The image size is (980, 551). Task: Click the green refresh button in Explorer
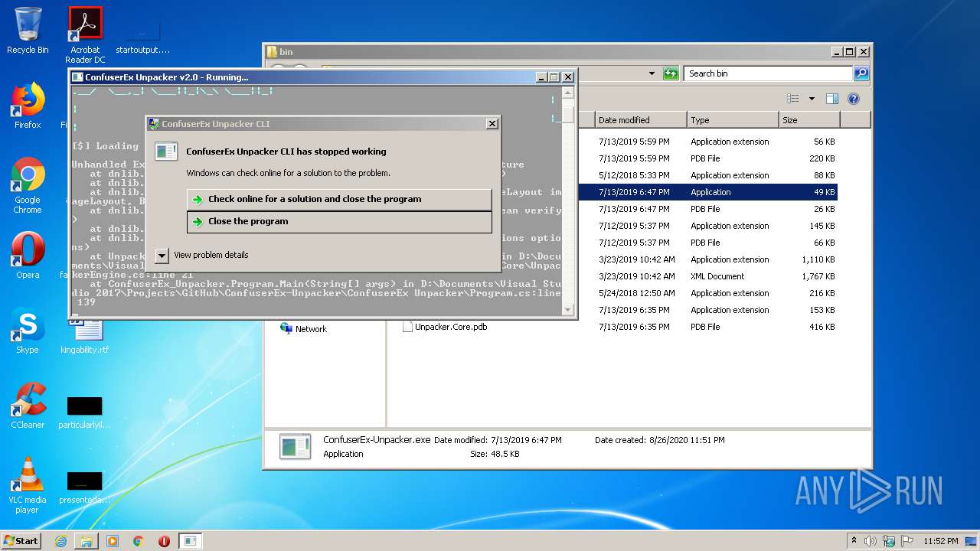(671, 73)
